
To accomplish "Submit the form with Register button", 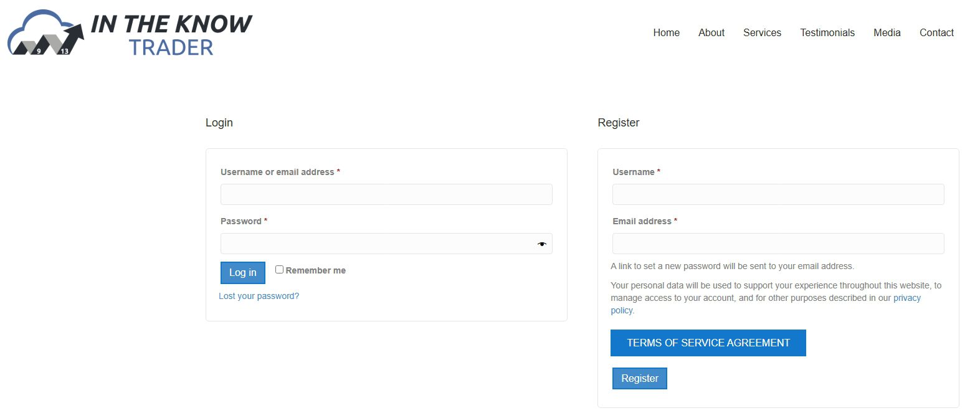I will coord(640,379).
